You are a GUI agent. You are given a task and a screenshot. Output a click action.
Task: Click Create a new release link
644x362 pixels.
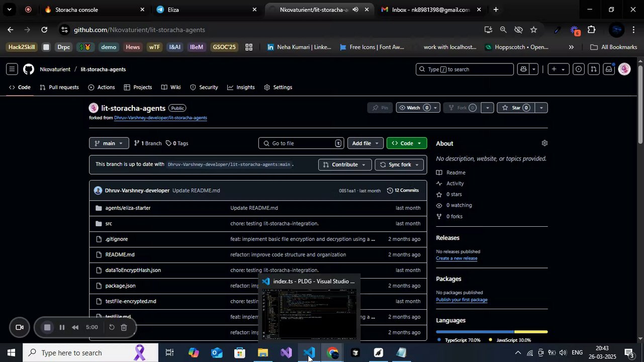(456, 258)
